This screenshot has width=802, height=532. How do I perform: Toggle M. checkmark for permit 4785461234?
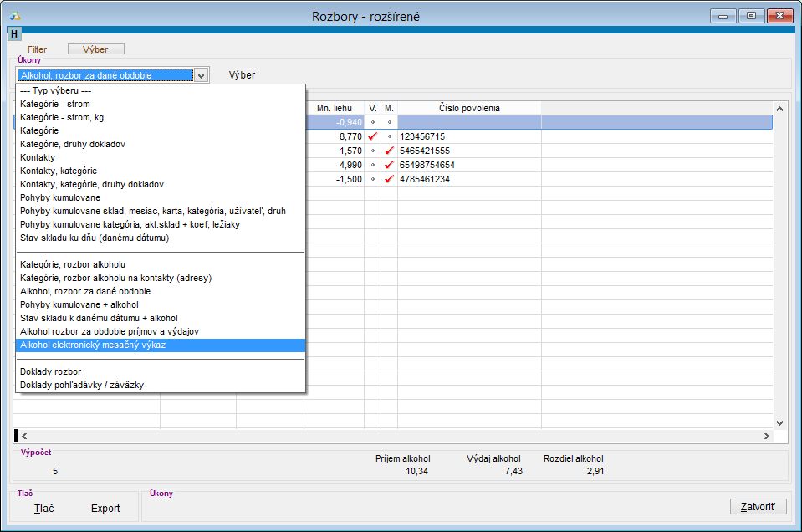click(389, 179)
